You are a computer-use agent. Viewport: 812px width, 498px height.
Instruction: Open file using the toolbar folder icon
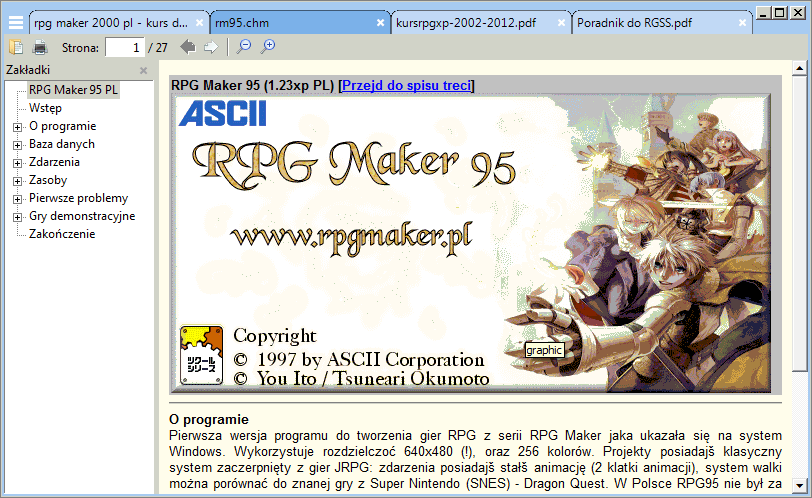tap(16, 48)
